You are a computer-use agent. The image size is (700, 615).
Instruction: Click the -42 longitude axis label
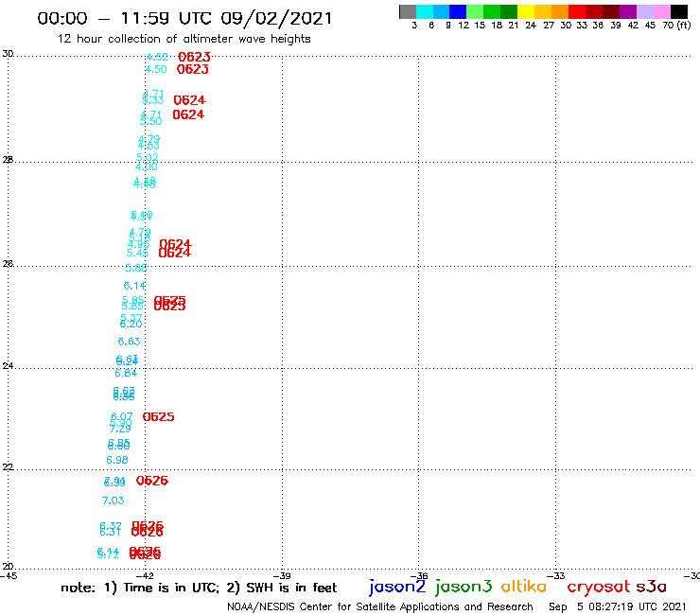[144, 576]
